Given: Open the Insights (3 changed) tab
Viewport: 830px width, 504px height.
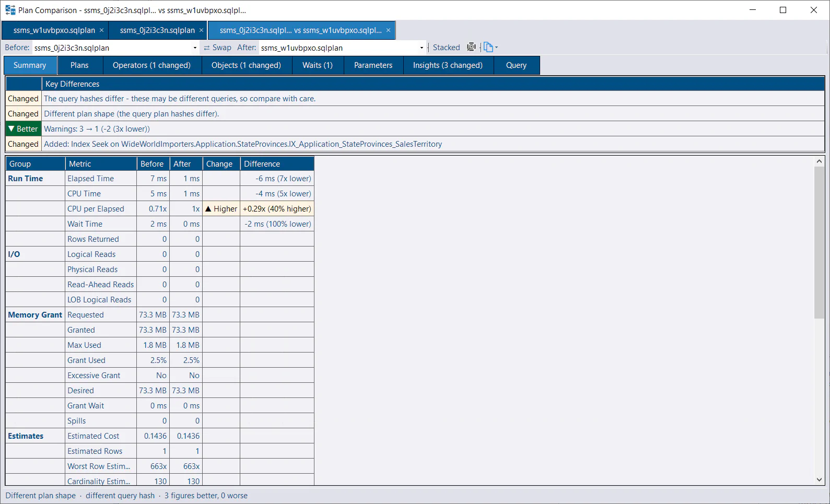Looking at the screenshot, I should tap(448, 65).
